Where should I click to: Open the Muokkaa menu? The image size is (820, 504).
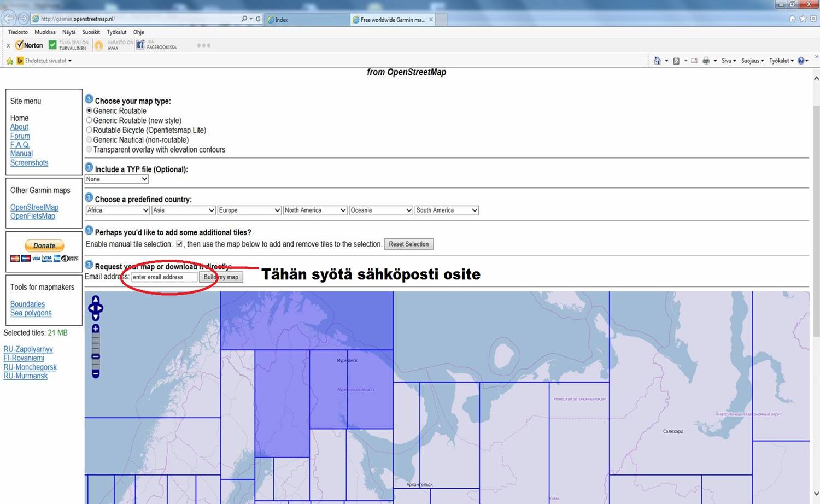45,32
